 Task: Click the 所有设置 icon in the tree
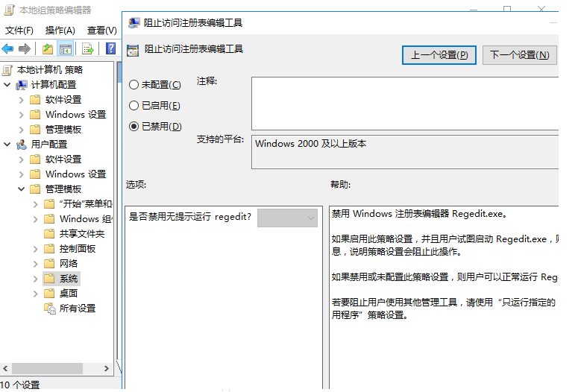coord(50,309)
